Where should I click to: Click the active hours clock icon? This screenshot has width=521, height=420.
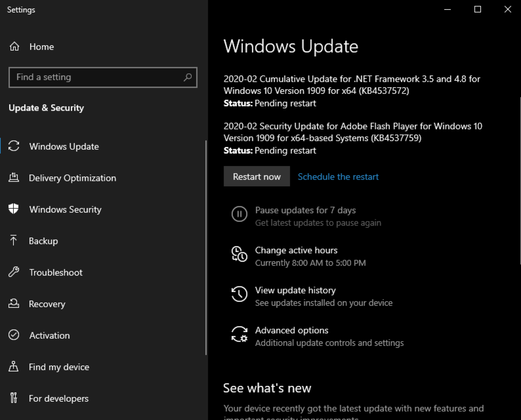coord(239,254)
